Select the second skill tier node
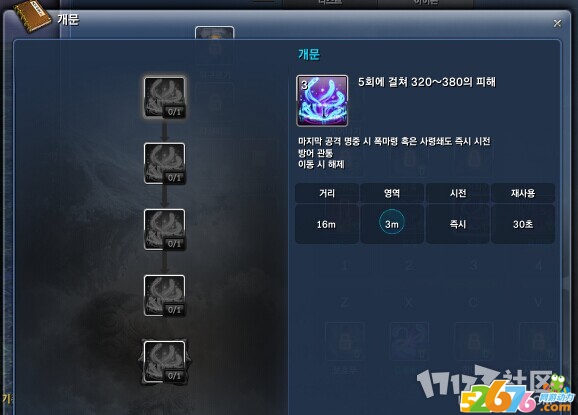This screenshot has height=415, width=578. coord(164,164)
